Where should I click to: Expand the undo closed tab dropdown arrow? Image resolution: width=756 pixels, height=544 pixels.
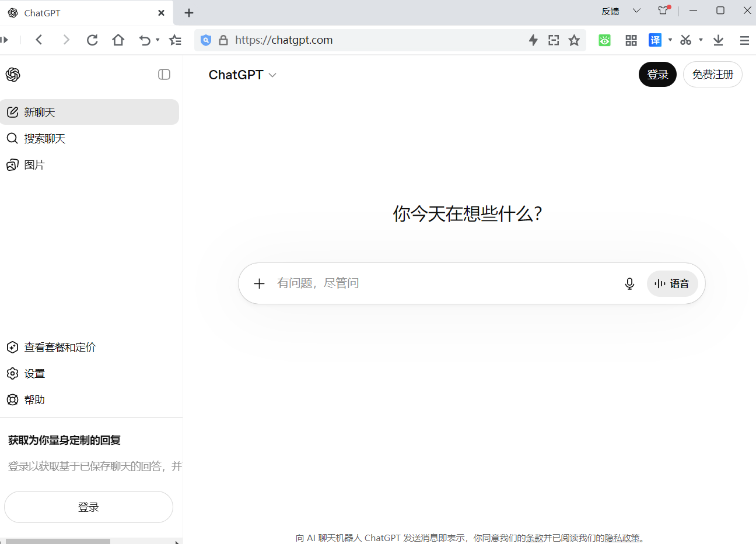tap(157, 40)
